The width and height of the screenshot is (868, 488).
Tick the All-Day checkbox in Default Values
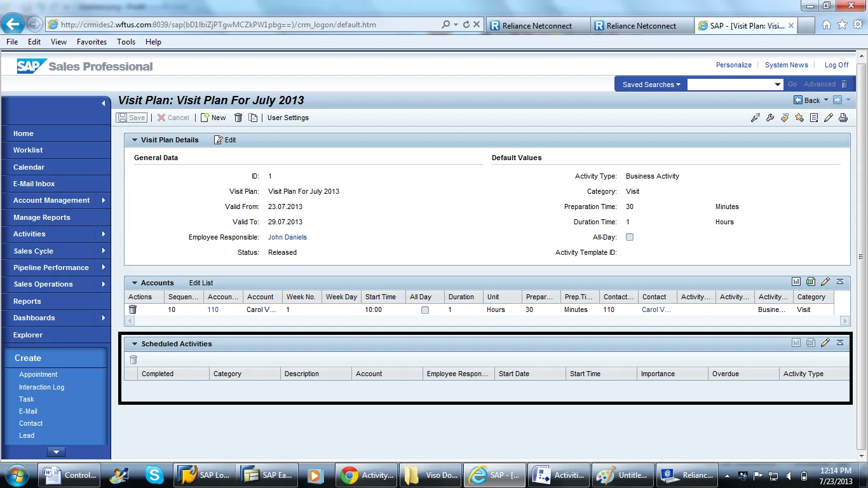tap(630, 237)
